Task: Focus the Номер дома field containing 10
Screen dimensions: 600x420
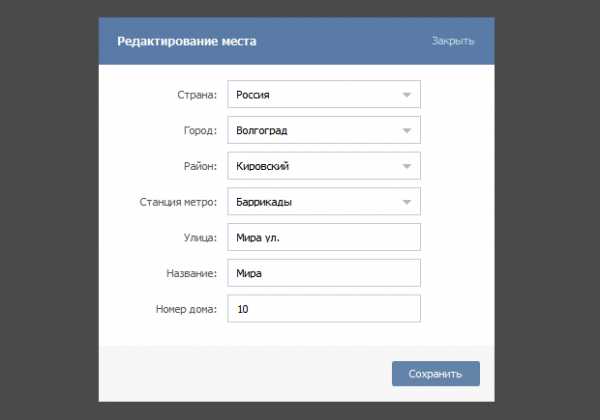Action: 324,308
